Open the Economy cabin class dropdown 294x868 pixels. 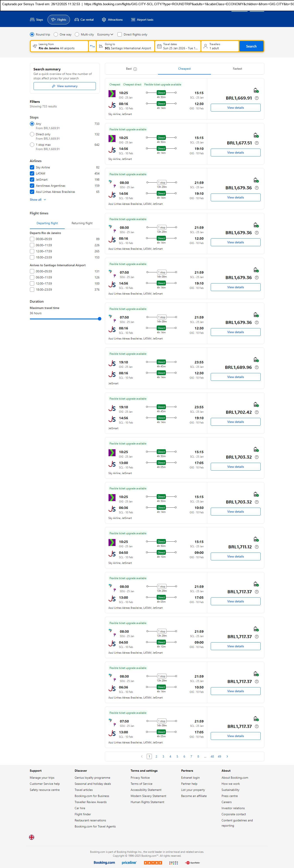(105, 34)
